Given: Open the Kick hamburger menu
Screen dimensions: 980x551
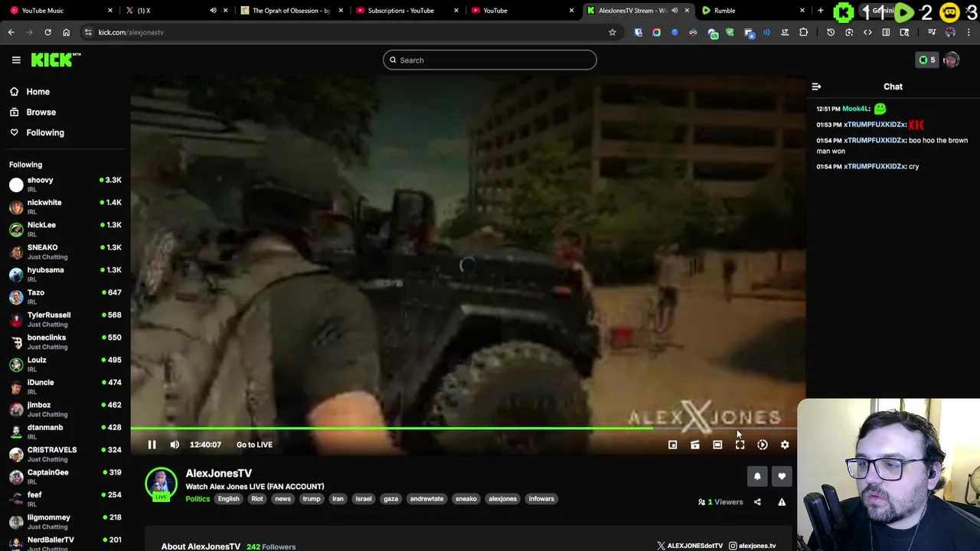Looking at the screenshot, I should point(16,60).
